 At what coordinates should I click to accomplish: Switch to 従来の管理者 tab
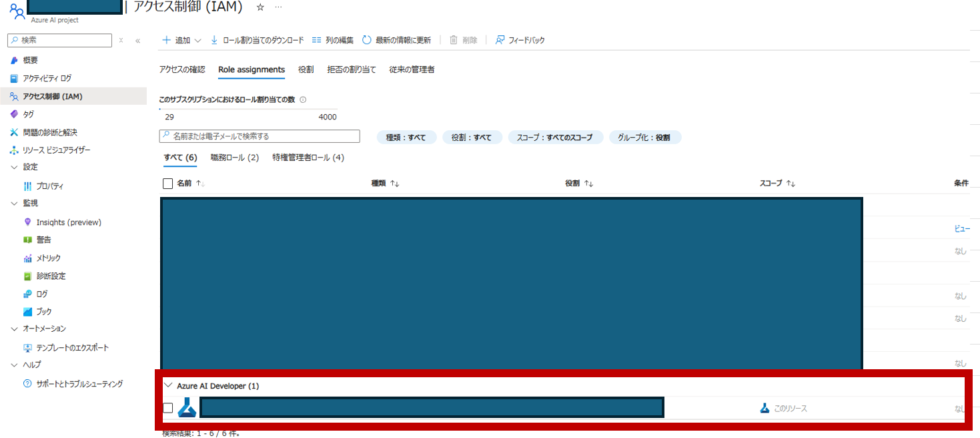pyautogui.click(x=412, y=69)
